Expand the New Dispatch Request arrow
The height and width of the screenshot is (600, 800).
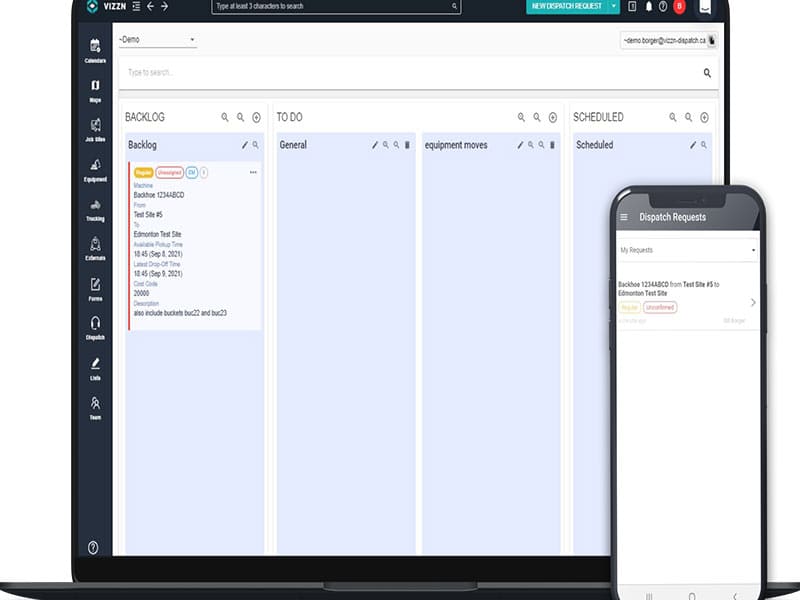click(x=614, y=6)
